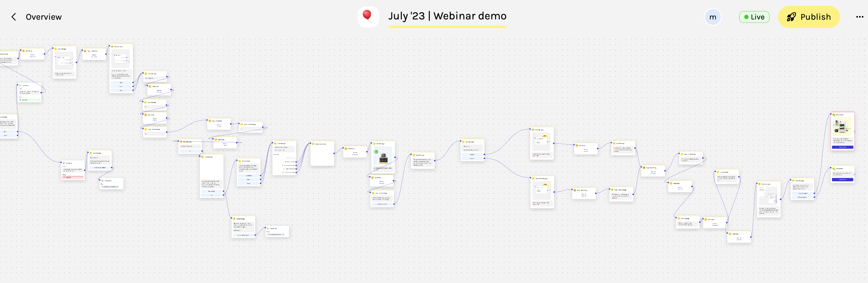Viewport: 868px width, 283px height.
Task: Click the blue action button in the phone preview node
Action: tap(843, 147)
